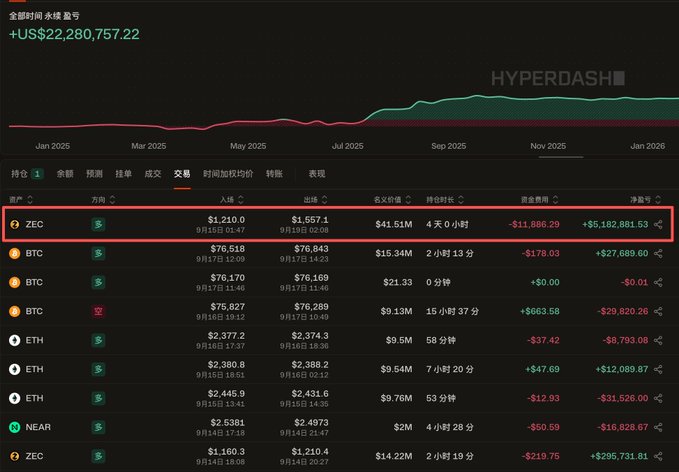This screenshot has height=472, width=679.
Task: Open the 时间加权均价 tab
Action: pyautogui.click(x=228, y=174)
